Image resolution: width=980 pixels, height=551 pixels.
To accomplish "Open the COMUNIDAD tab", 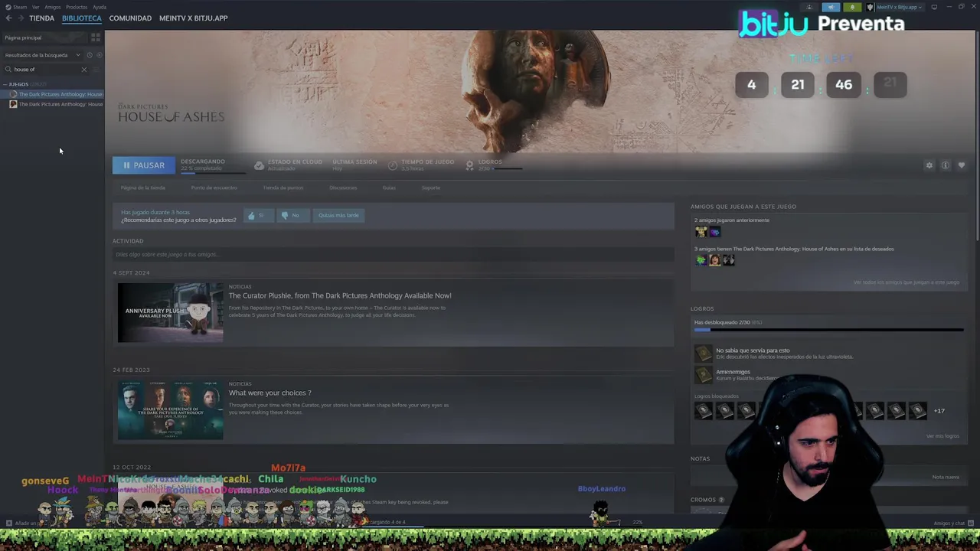I will [x=130, y=18].
